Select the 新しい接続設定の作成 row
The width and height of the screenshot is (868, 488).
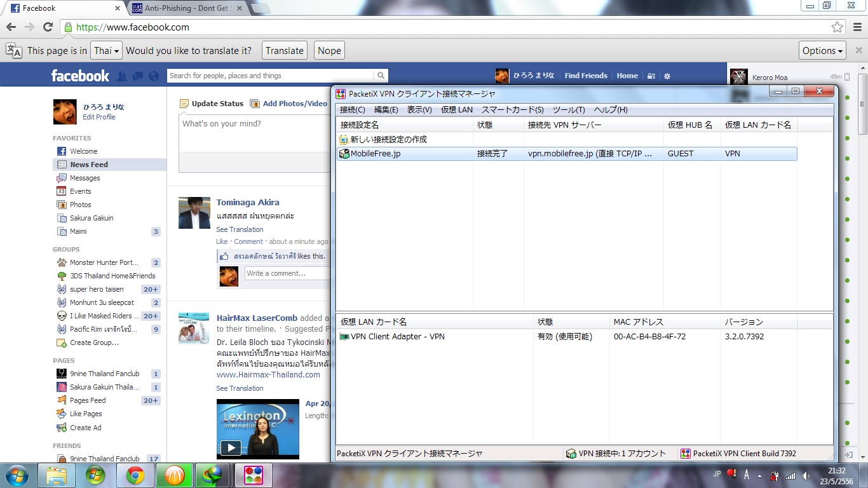(x=566, y=139)
